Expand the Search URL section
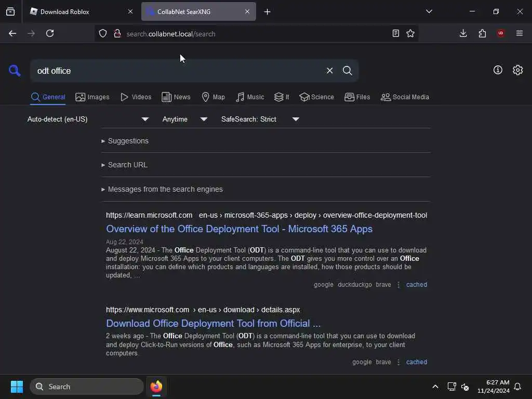Screen dimensions: 532x399 (x=125, y=165)
